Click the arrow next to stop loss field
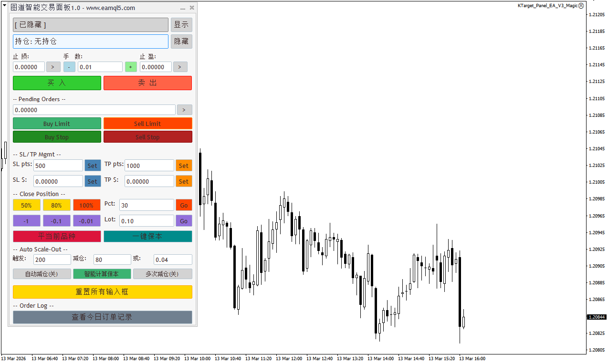Screen dimensions: 608x364 tap(53, 67)
